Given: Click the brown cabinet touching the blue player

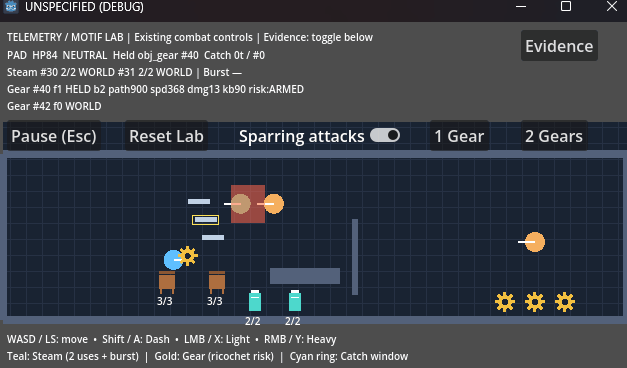Looking at the screenshot, I should (x=167, y=282).
